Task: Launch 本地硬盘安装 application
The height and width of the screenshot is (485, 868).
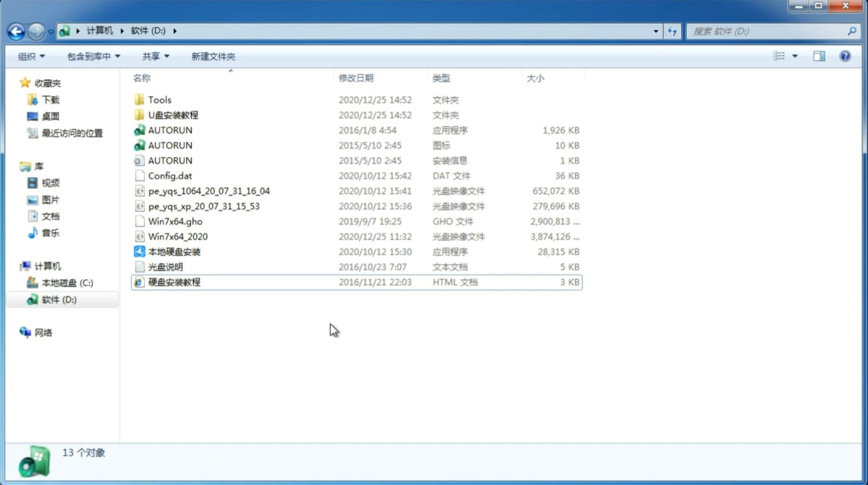Action: [173, 251]
